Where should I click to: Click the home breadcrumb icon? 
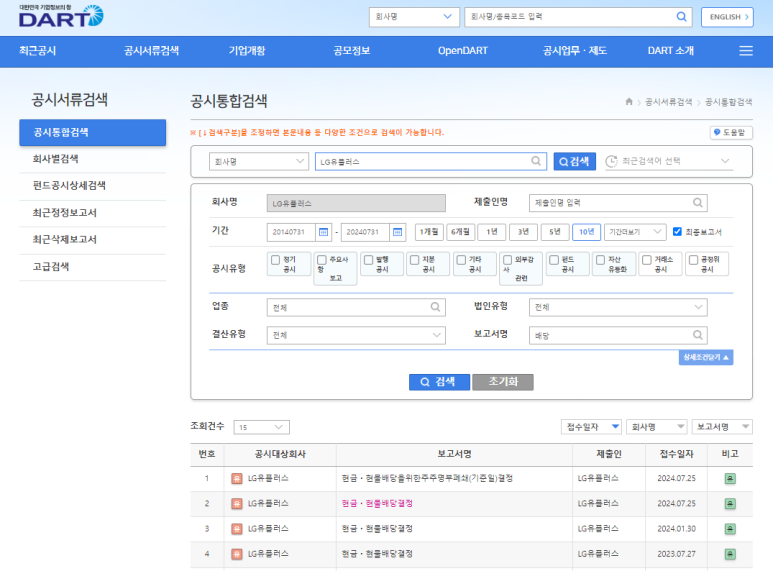(x=629, y=102)
